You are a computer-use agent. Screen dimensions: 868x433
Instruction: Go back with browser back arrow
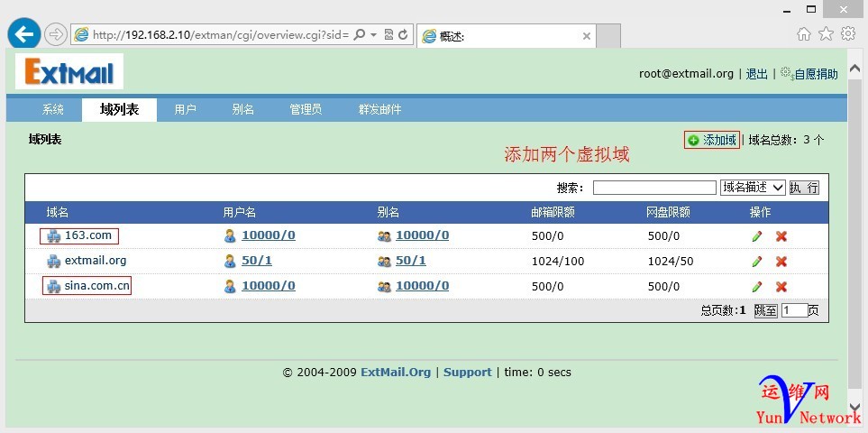(x=23, y=34)
